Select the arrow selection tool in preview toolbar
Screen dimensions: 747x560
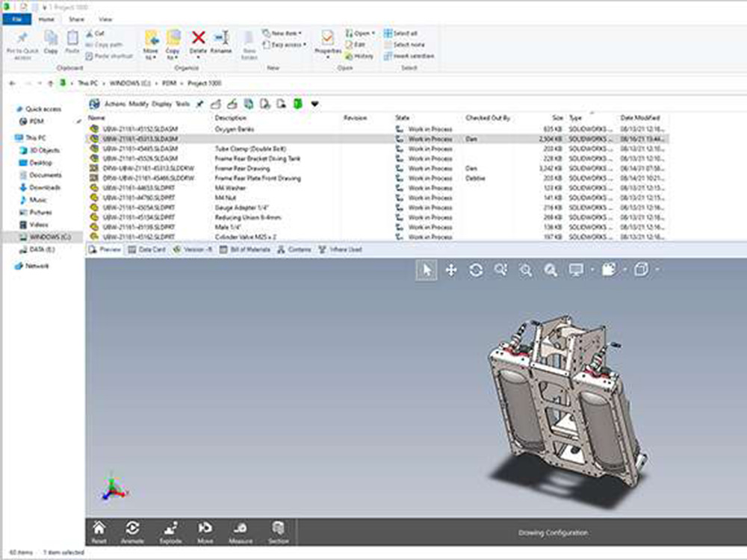click(426, 270)
